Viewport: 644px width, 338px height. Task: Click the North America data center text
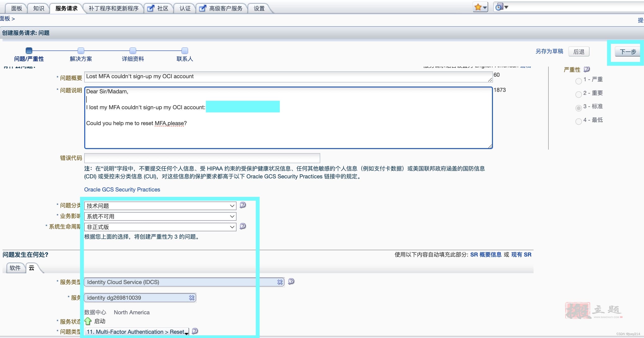[x=132, y=312]
